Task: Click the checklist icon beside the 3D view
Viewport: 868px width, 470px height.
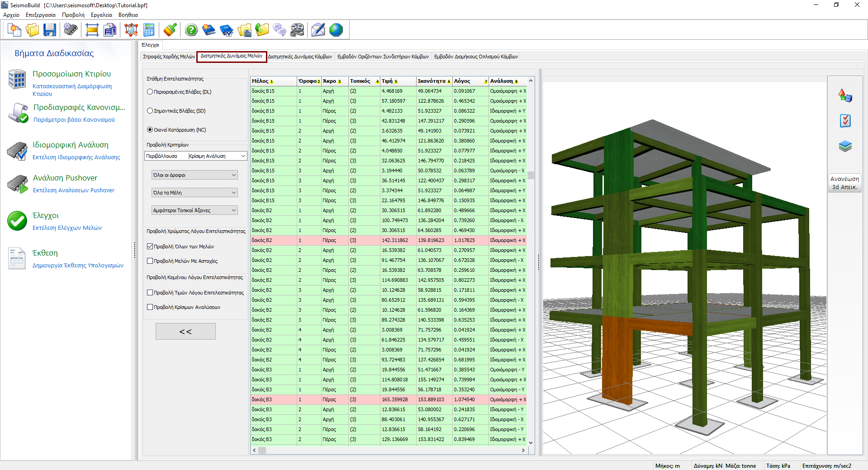Action: click(845, 121)
